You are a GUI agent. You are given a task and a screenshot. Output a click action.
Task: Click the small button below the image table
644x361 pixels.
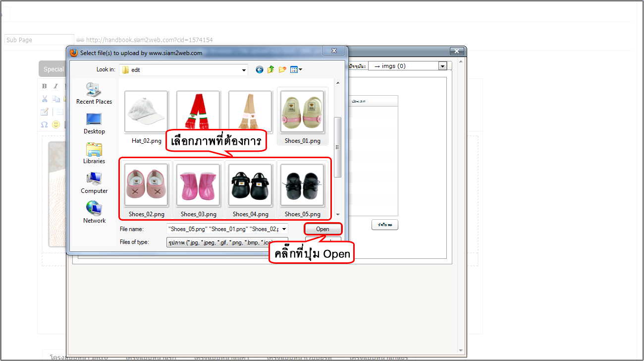click(x=385, y=225)
